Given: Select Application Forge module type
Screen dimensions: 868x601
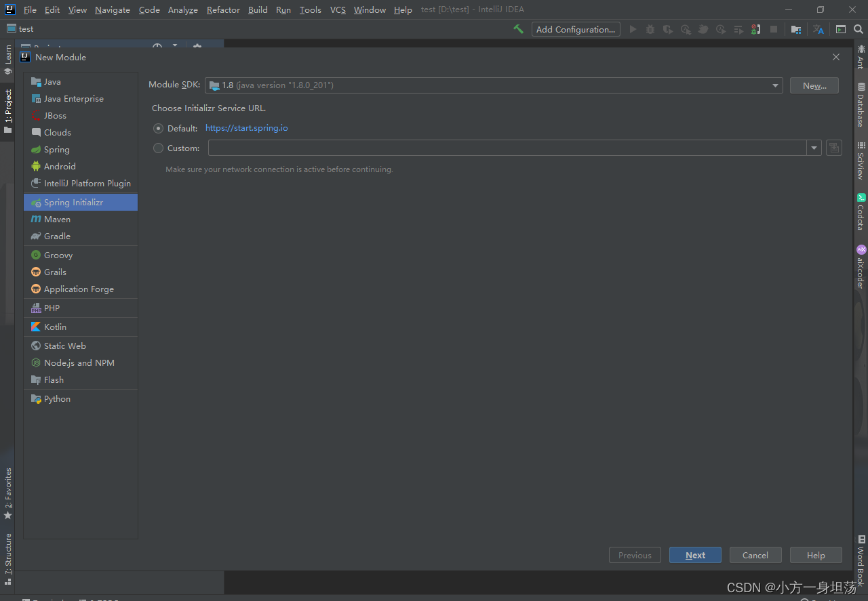Looking at the screenshot, I should pyautogui.click(x=81, y=289).
